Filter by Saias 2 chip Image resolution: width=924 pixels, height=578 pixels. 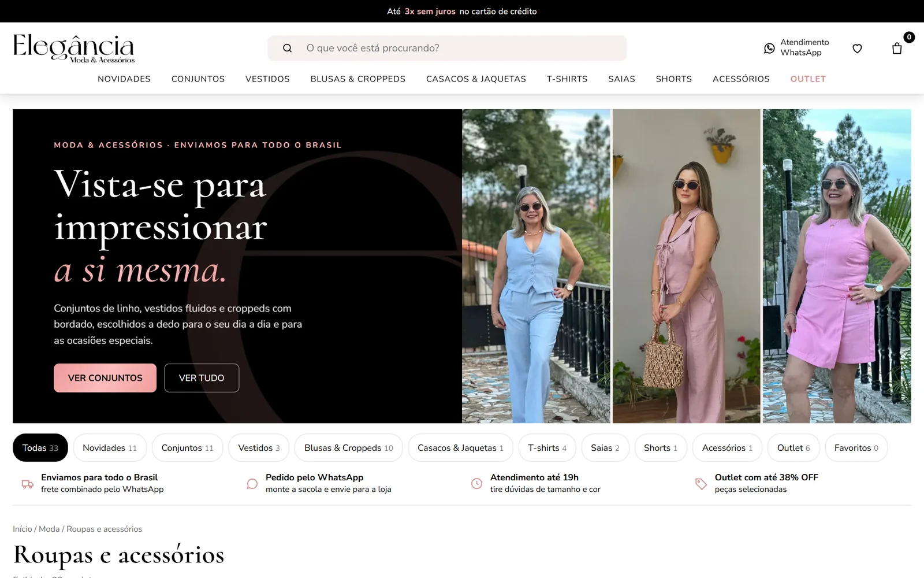click(x=605, y=448)
